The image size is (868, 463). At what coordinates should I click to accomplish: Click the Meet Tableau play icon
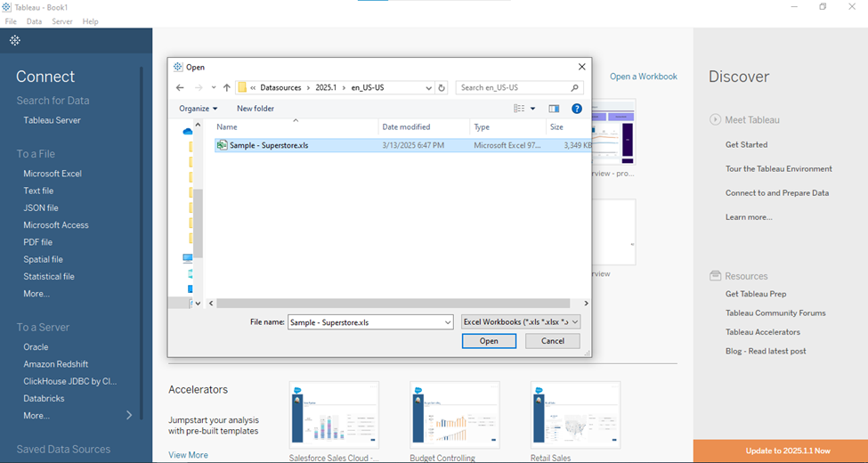715,119
